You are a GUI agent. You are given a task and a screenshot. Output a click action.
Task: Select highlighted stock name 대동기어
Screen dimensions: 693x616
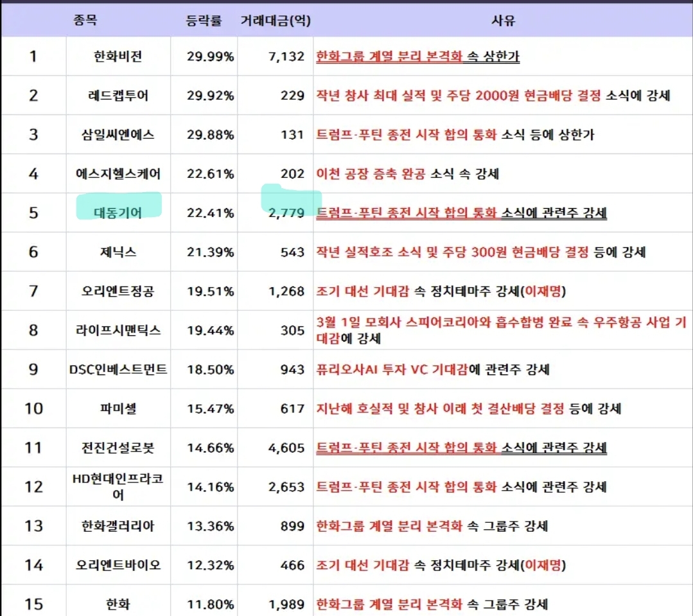tap(118, 213)
